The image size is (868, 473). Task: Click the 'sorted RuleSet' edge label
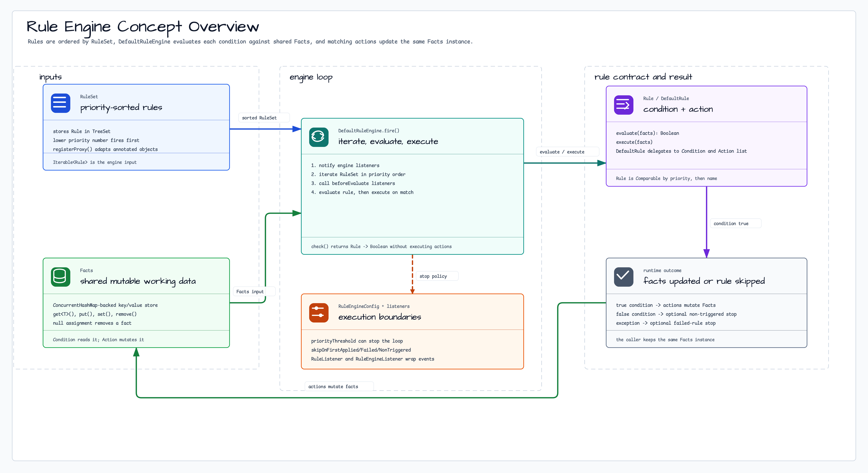pos(264,118)
